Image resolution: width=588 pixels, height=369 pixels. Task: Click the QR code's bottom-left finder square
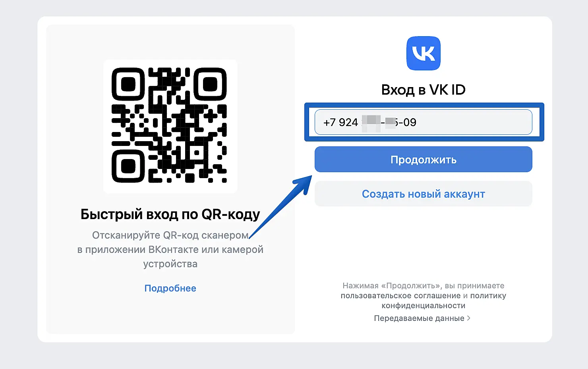coord(128,166)
